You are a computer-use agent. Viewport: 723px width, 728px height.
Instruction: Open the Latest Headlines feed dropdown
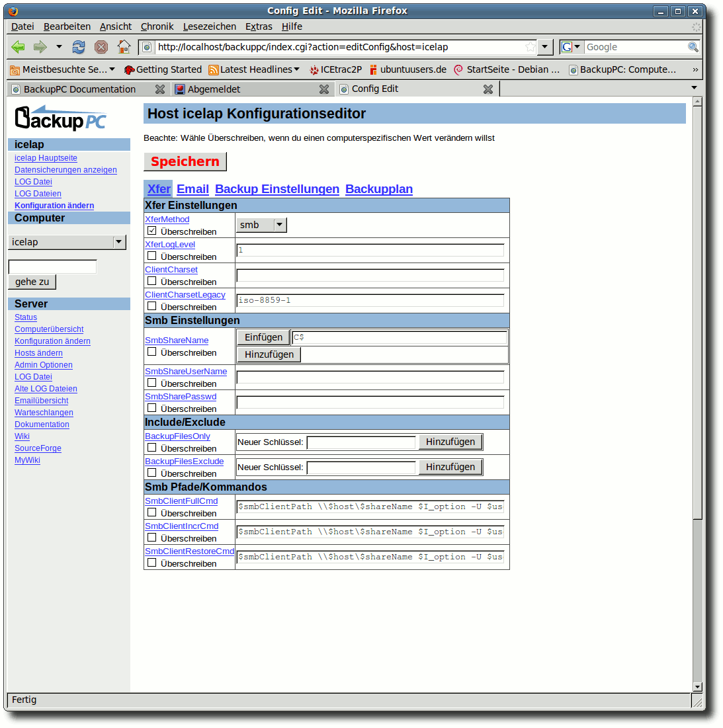[254, 69]
